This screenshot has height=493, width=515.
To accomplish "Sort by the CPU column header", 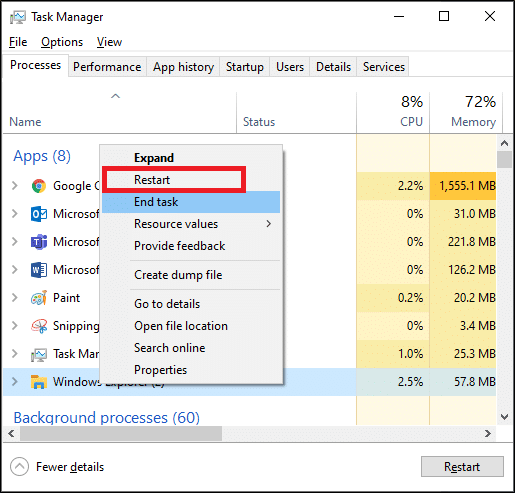I will coord(393,113).
